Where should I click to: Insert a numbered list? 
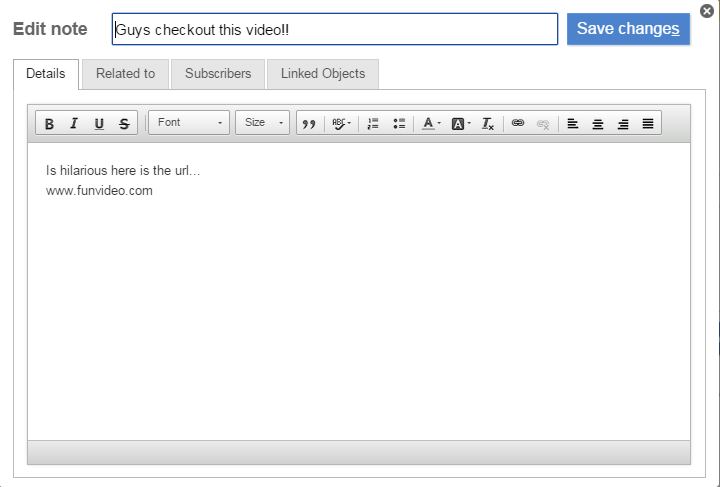[x=373, y=123]
